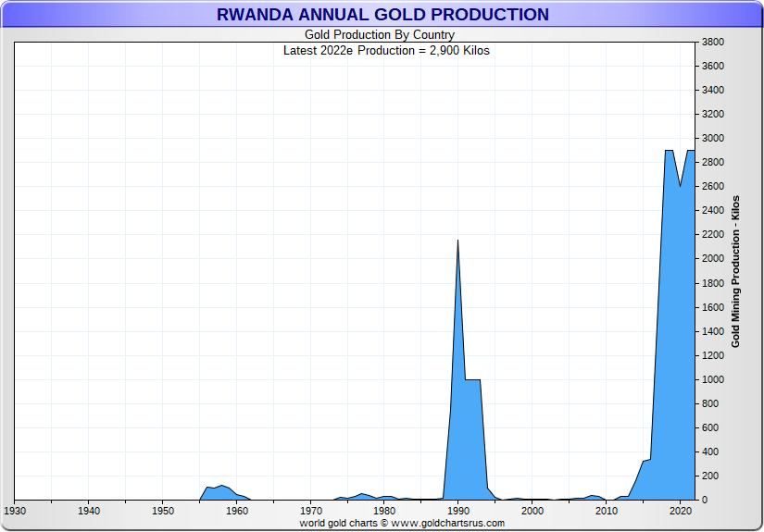The height and width of the screenshot is (532, 764).
Task: Click the 3800 value on the y-axis
Action: [x=712, y=43]
